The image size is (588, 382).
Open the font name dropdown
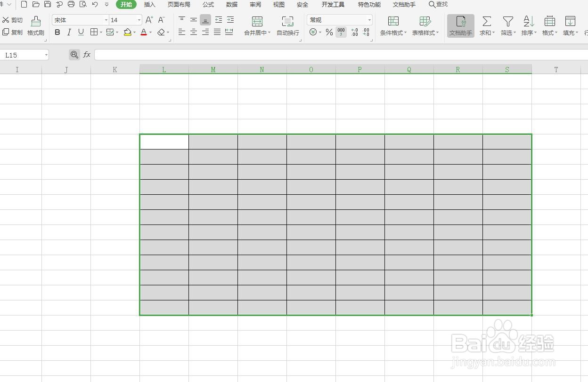click(x=106, y=20)
